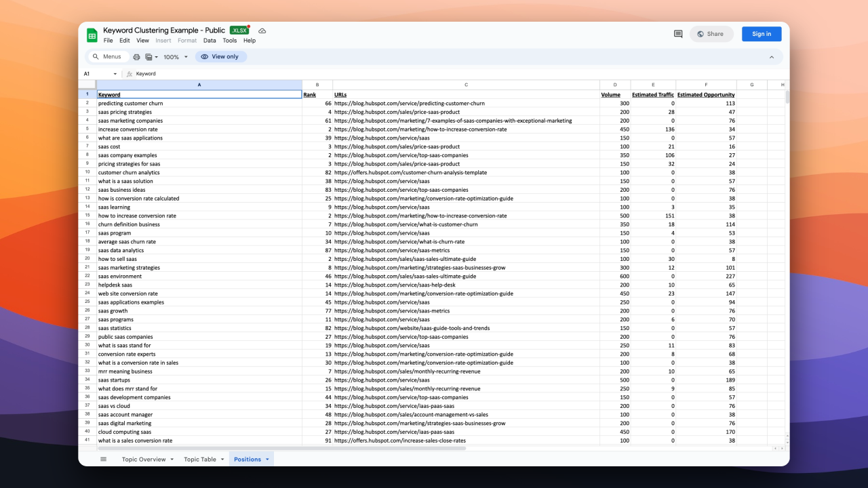Switch to the Topic Table sheet
This screenshot has height=488, width=868.
pos(200,460)
